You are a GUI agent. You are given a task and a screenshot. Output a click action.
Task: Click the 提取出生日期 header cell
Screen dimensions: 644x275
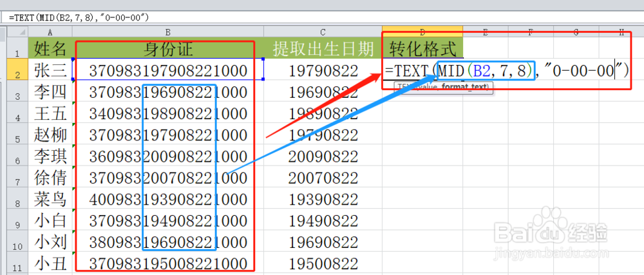(323, 48)
